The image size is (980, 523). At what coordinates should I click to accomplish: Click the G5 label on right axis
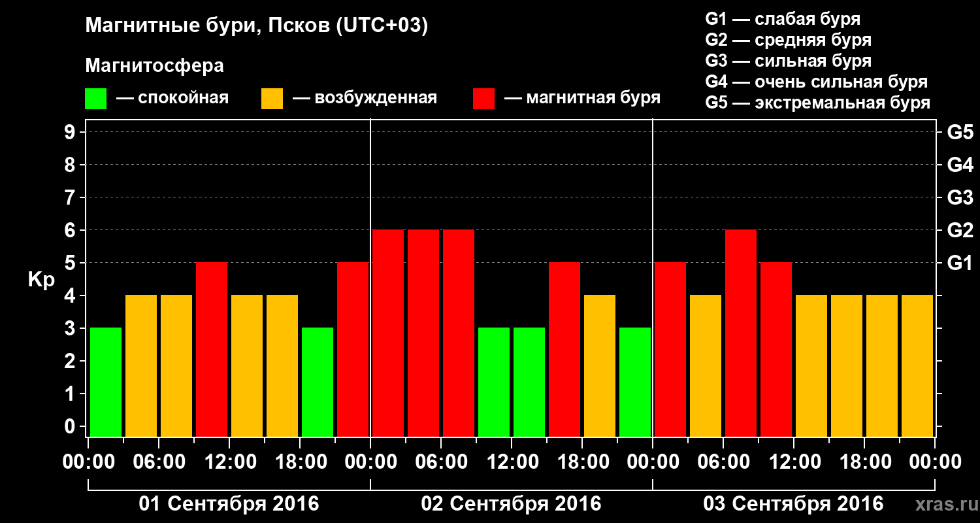point(960,132)
